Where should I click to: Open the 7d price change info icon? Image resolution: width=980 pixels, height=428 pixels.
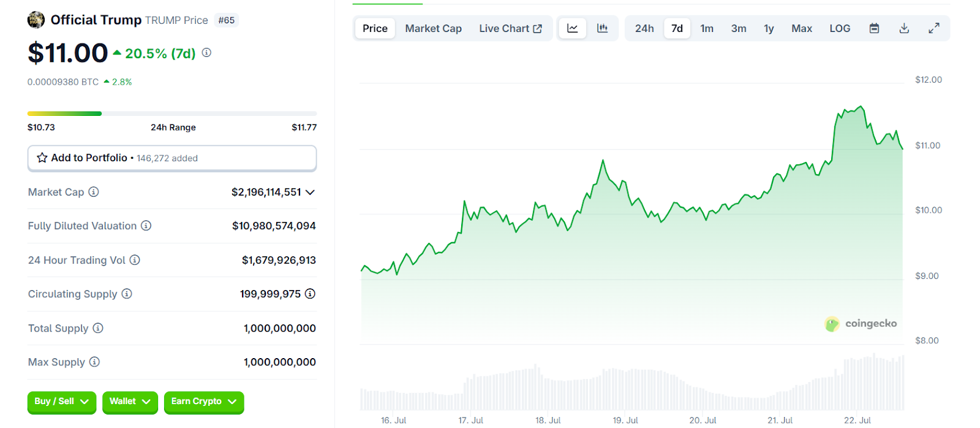(206, 53)
